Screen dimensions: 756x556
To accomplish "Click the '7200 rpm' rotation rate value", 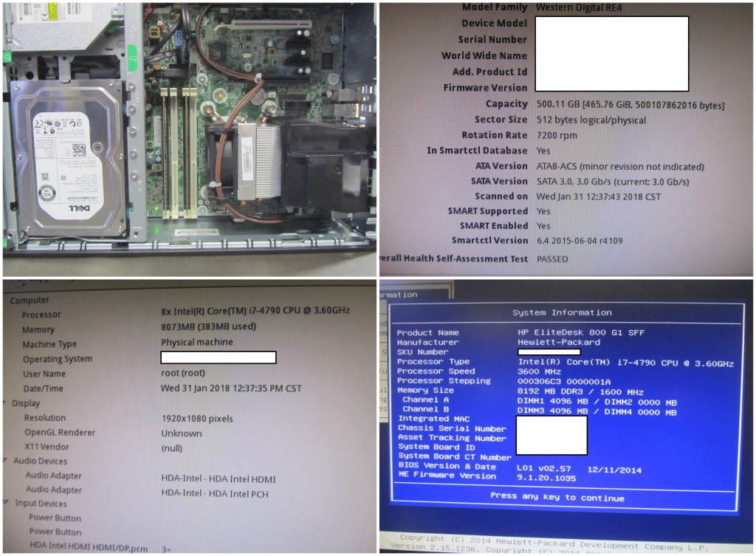I will coord(557,136).
